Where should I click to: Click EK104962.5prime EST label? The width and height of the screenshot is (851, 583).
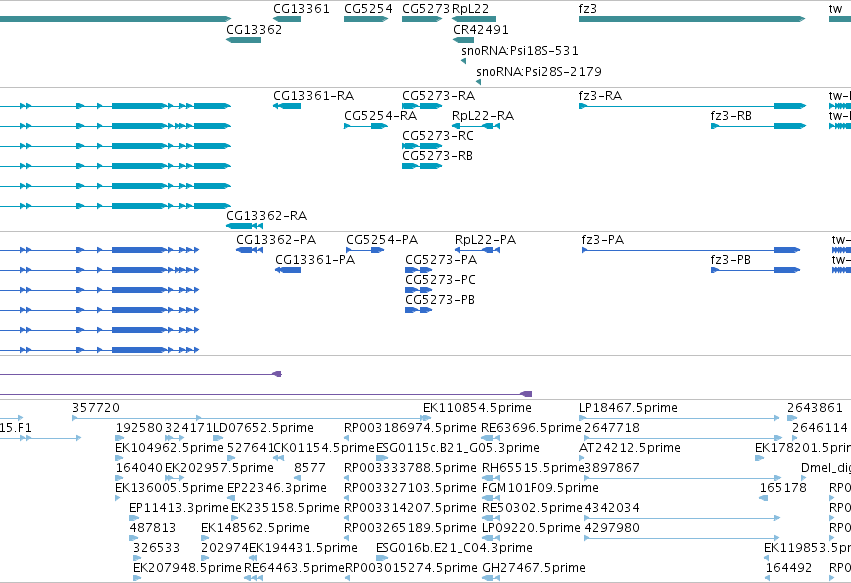pos(169,448)
